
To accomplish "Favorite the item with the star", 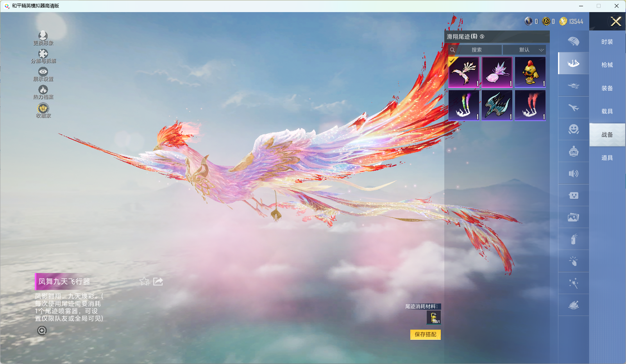I will tap(145, 281).
